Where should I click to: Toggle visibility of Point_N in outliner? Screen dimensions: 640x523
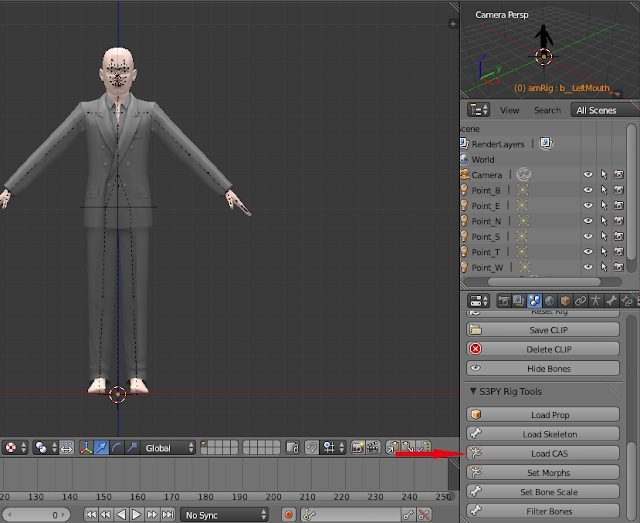pyautogui.click(x=588, y=221)
